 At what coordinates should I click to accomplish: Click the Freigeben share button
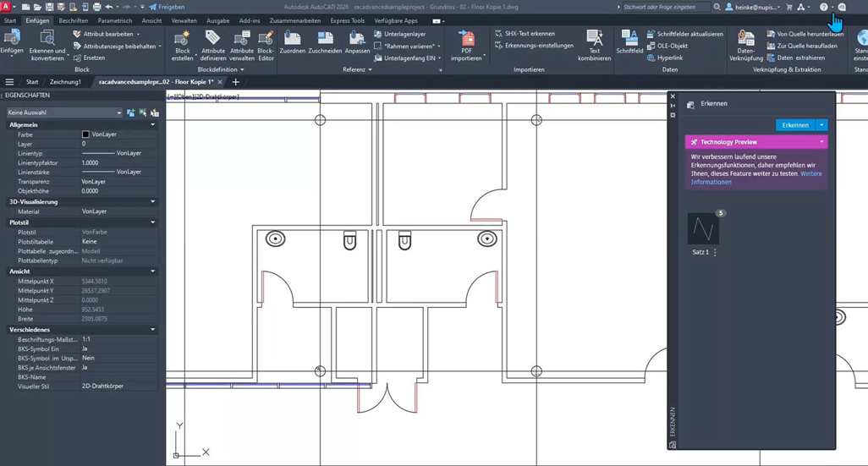(167, 8)
